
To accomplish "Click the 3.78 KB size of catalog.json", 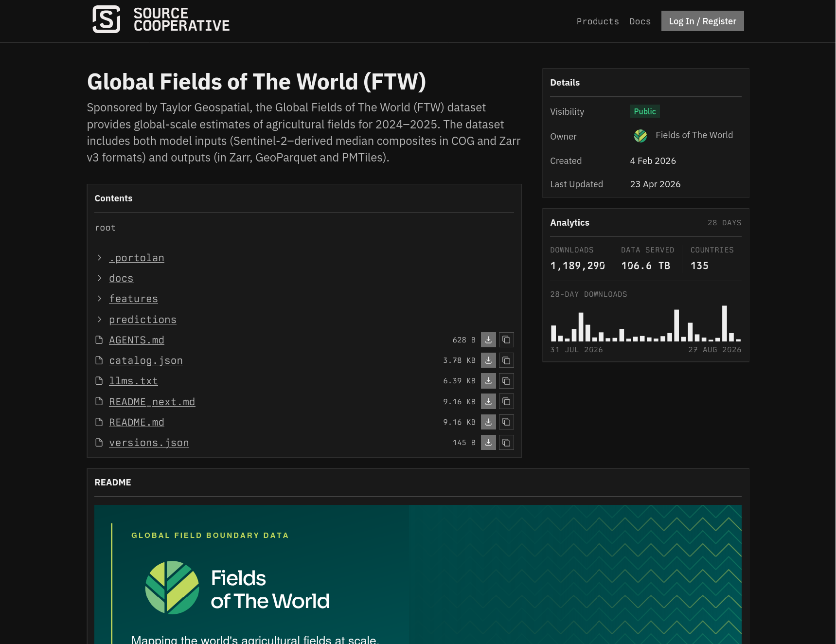I will [x=459, y=360].
